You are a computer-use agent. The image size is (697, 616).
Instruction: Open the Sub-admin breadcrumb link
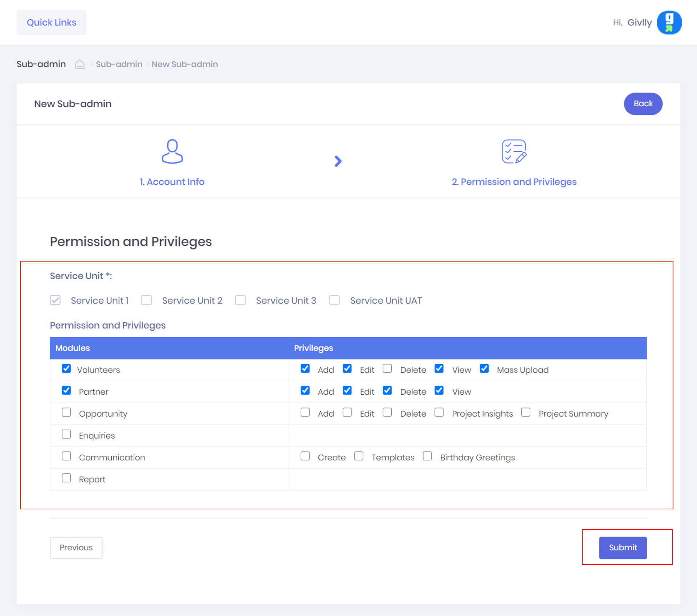[x=119, y=64]
